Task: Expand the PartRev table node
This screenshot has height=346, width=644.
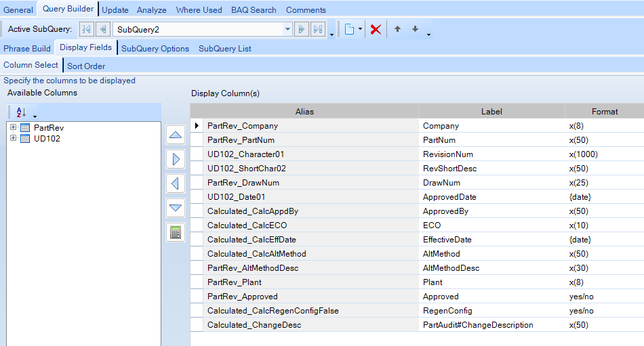Action: pyautogui.click(x=13, y=127)
